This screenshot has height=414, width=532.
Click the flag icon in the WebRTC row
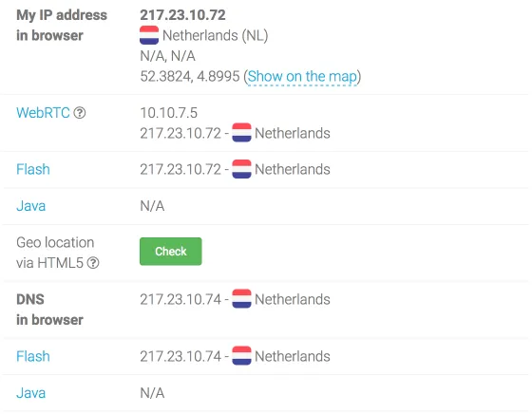pos(241,133)
